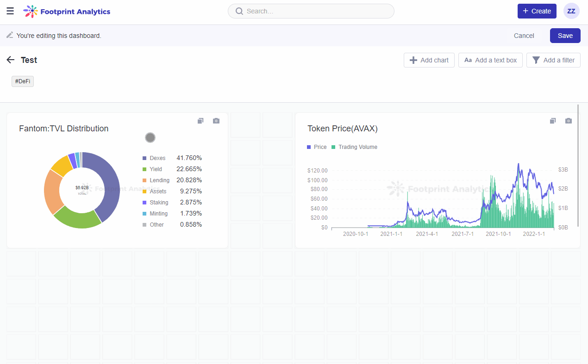Click the pencil editing icon
The image size is (588, 364).
tap(10, 35)
